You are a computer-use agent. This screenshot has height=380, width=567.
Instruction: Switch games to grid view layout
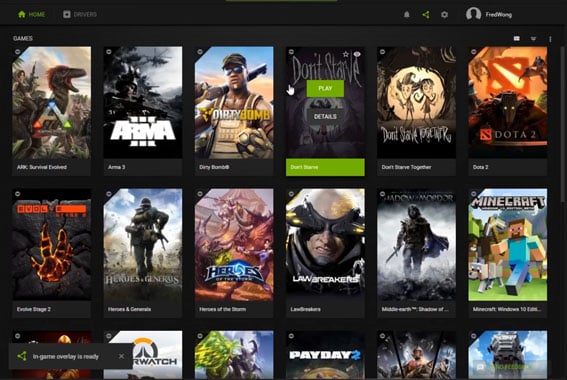[517, 38]
